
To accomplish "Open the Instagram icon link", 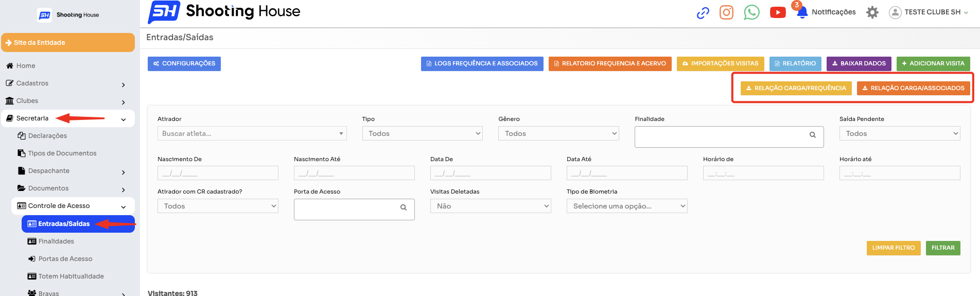I will (x=726, y=12).
